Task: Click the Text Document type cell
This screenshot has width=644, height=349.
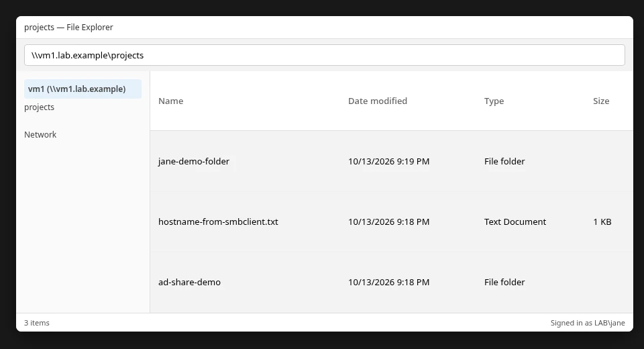Action: click(x=515, y=221)
